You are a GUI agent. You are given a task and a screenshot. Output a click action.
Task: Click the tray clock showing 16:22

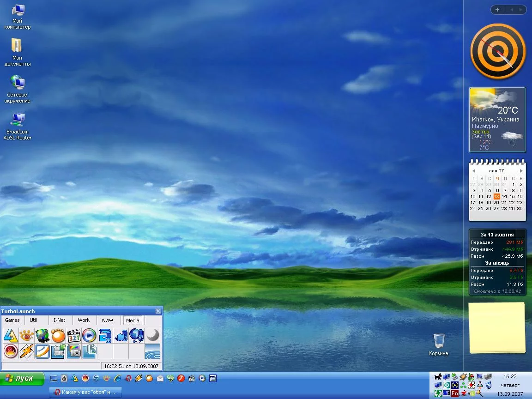point(510,377)
